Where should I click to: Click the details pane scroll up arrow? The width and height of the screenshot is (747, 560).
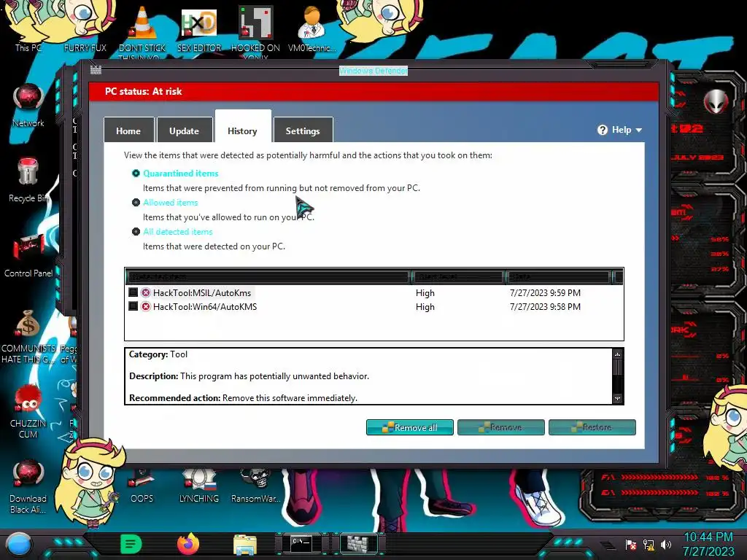(x=617, y=354)
